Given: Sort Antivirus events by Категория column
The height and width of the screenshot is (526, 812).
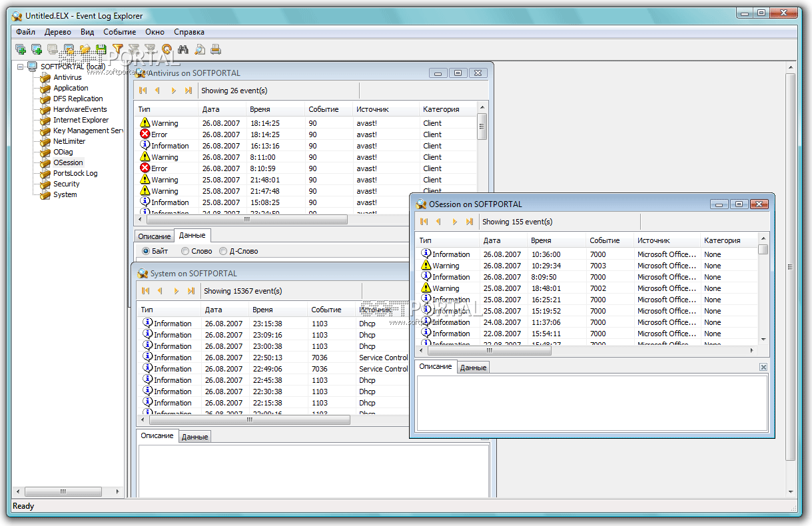Looking at the screenshot, I should click(x=448, y=109).
